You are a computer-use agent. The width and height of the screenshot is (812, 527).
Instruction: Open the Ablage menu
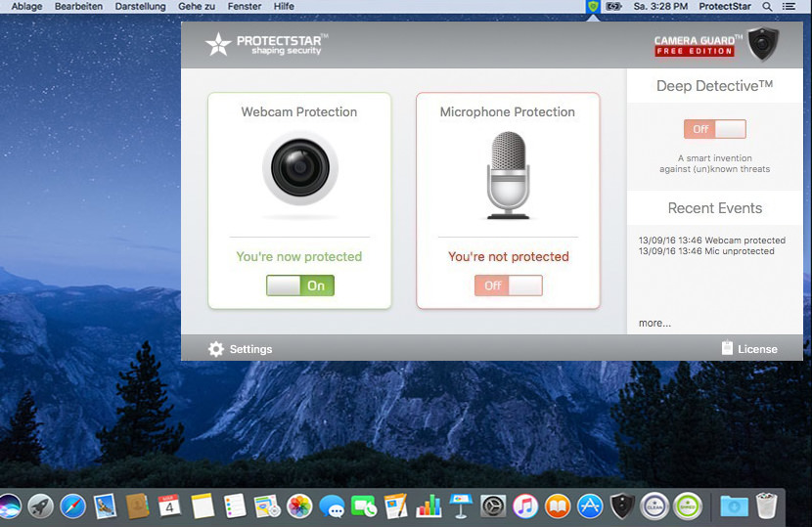27,6
